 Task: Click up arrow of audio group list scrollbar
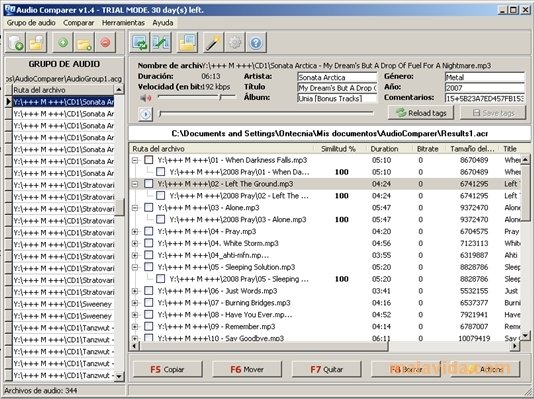coord(119,90)
